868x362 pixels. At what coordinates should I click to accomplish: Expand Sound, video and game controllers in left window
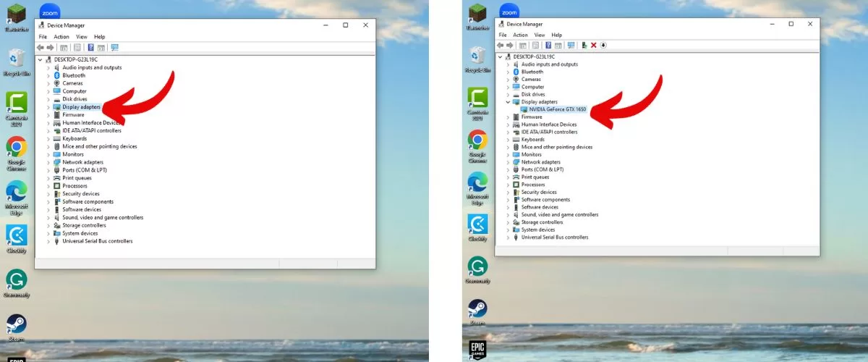pos(48,217)
